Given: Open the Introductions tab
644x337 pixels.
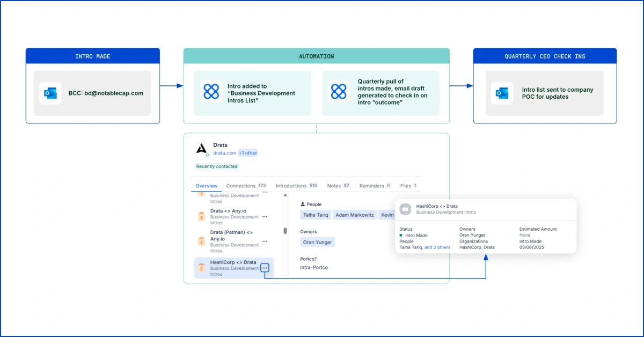Looking at the screenshot, I should point(297,186).
